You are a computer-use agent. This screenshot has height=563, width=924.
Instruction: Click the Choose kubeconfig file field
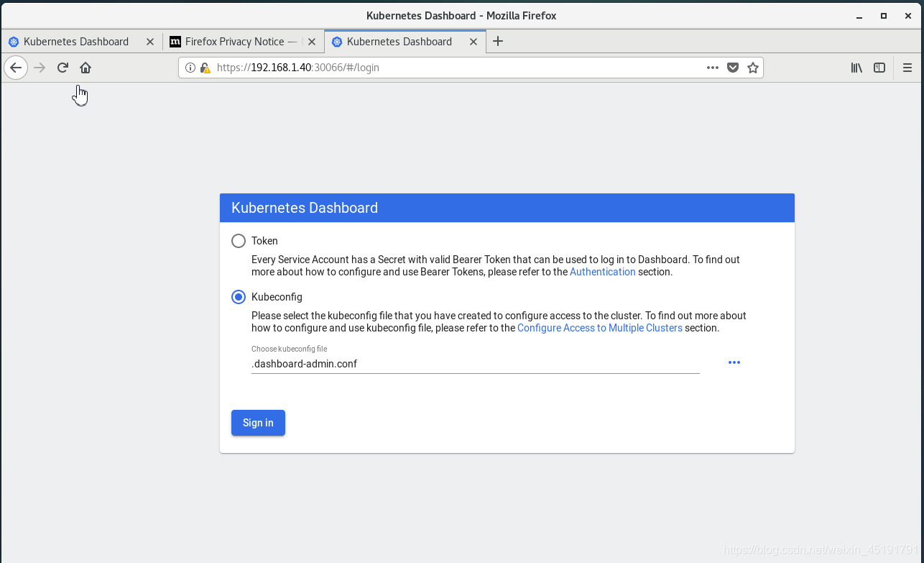pyautogui.click(x=476, y=364)
